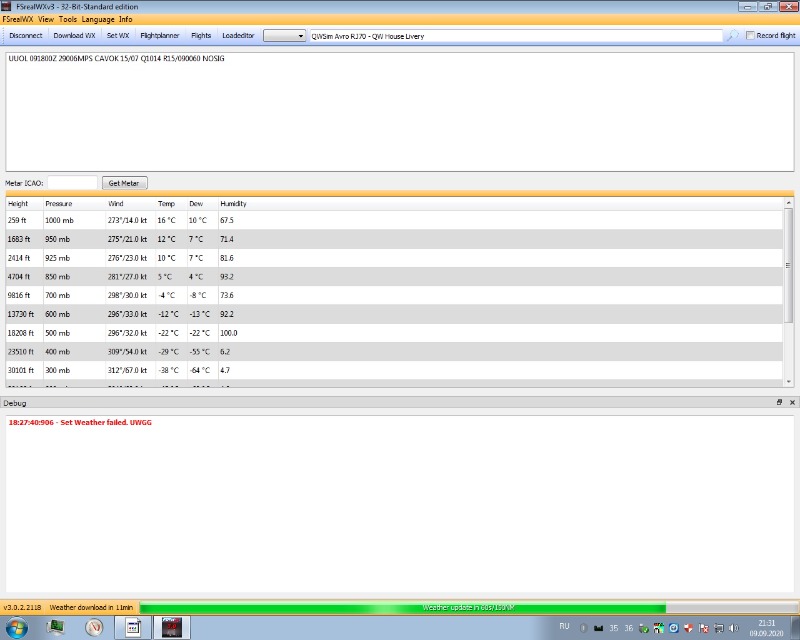Open the Loadeditor from the toolbar
This screenshot has height=640, width=800.
point(239,35)
